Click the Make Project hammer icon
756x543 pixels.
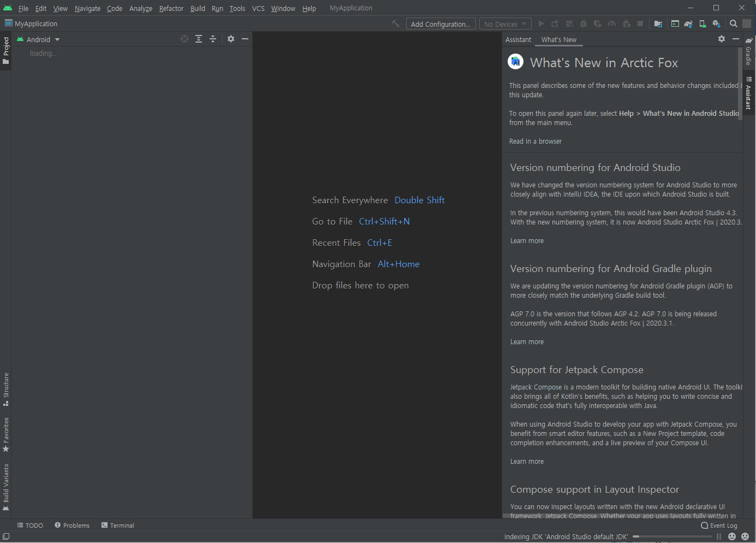(396, 23)
